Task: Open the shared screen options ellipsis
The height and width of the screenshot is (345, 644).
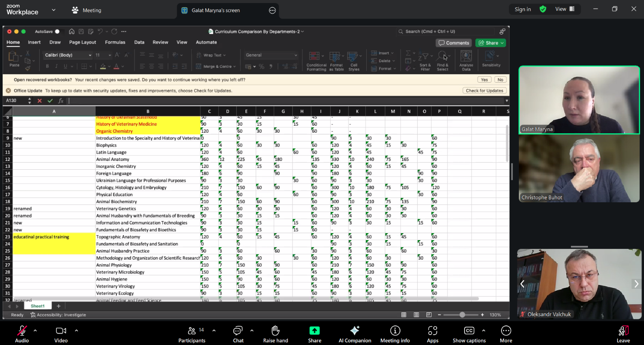Action: point(272,10)
